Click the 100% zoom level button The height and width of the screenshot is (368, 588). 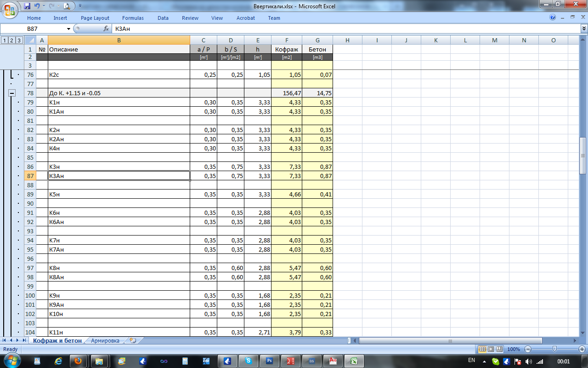(x=514, y=349)
